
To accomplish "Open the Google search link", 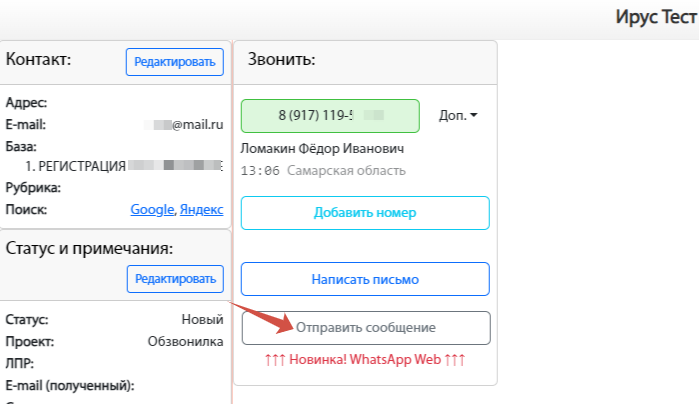I will tap(153, 210).
